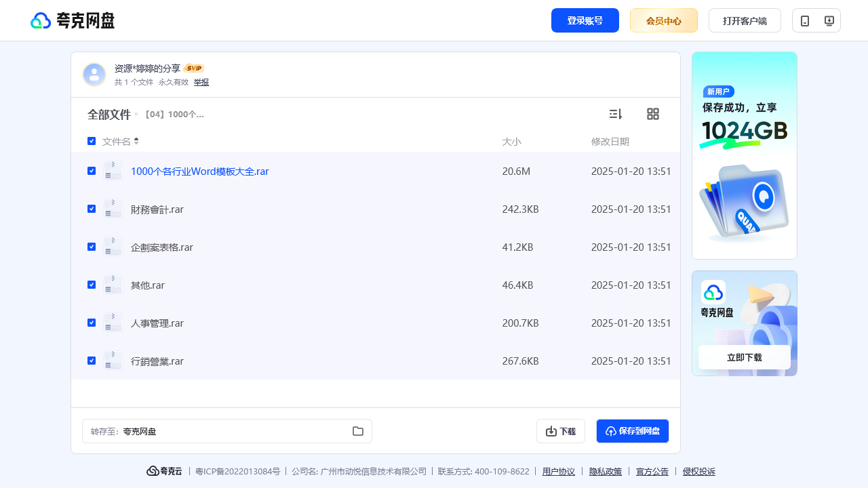
Task: Click rar icon of 1000个各行业Word模板大全
Action: [113, 171]
